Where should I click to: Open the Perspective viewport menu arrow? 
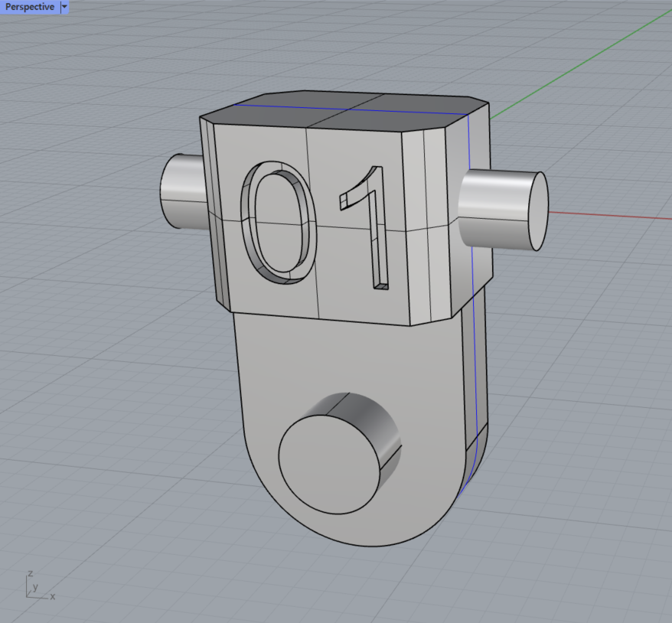click(x=64, y=7)
